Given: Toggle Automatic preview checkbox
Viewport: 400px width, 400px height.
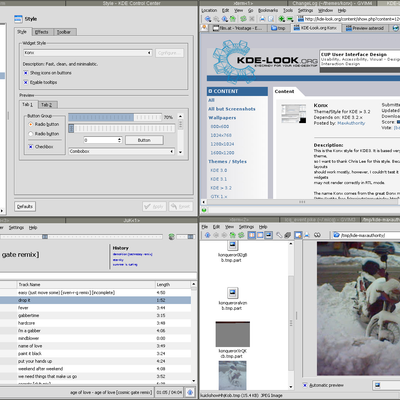Looking at the screenshot, I should 305,385.
